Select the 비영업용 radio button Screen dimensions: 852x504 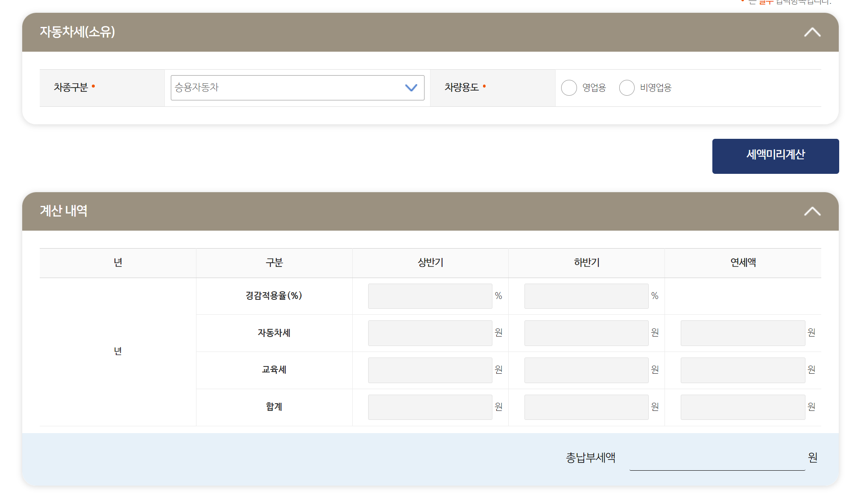[627, 88]
